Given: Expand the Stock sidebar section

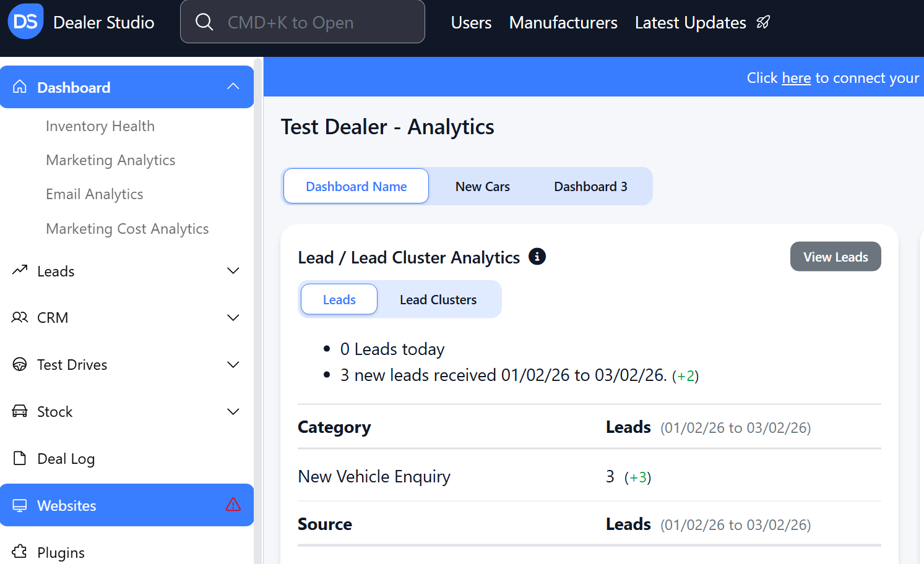Looking at the screenshot, I should pyautogui.click(x=233, y=412).
